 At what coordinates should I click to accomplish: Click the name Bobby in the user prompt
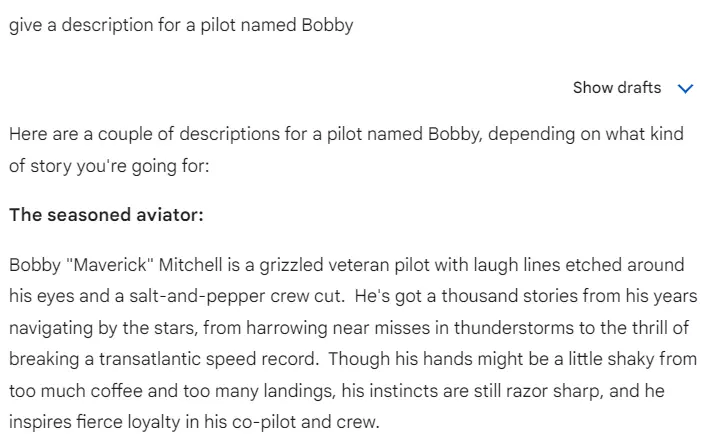pyautogui.click(x=327, y=25)
